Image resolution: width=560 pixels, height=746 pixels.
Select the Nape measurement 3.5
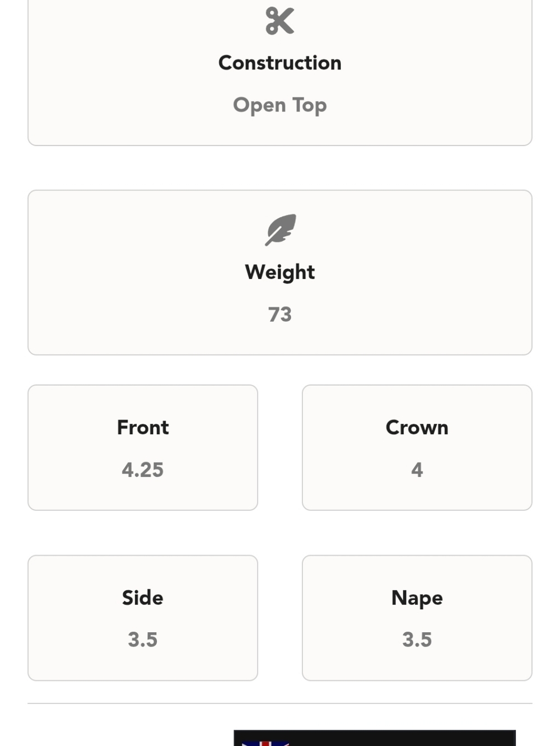(417, 640)
